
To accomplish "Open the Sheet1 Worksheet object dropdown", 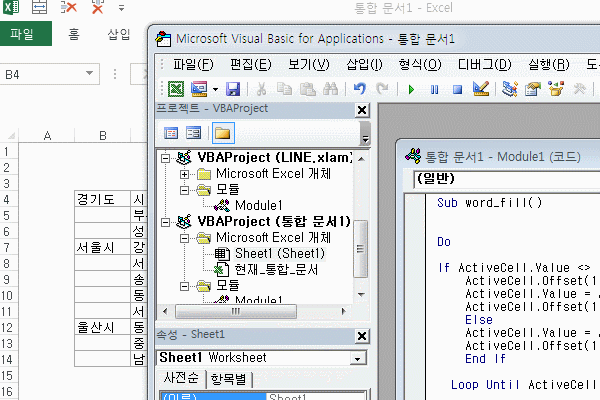I will 357,359.
